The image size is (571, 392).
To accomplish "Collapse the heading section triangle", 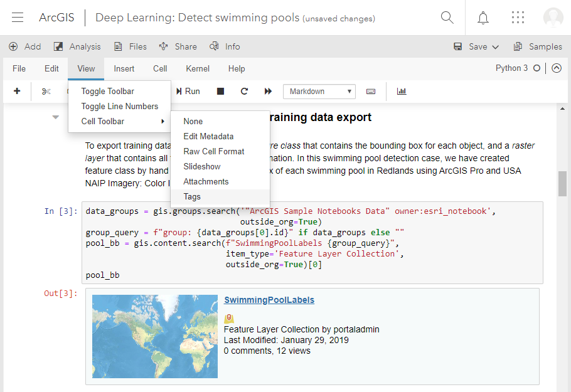I will point(56,117).
